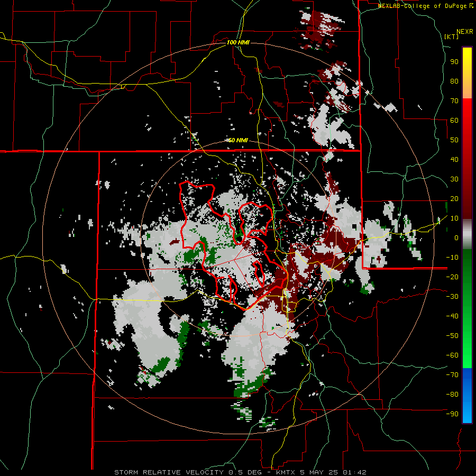Viewport: 476px width, 476px height.
Task: Click the "[KT]" units label
Action: 452,36
